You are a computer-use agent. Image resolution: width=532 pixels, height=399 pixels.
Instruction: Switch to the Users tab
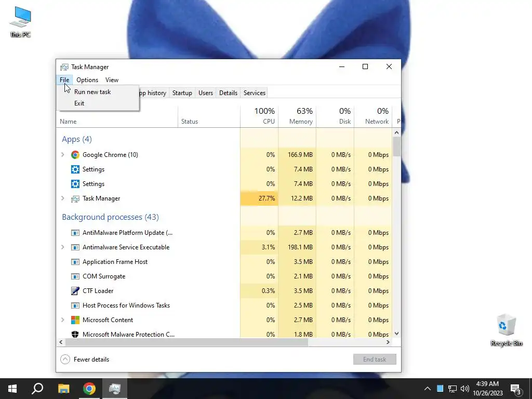pos(206,93)
